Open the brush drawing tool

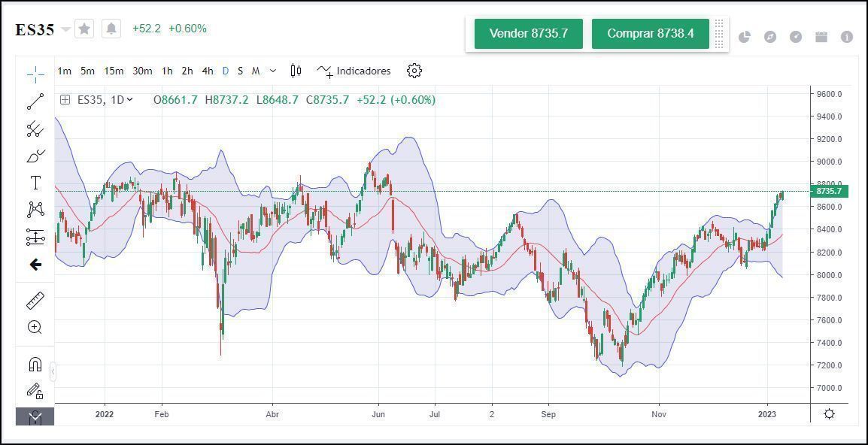coord(34,156)
